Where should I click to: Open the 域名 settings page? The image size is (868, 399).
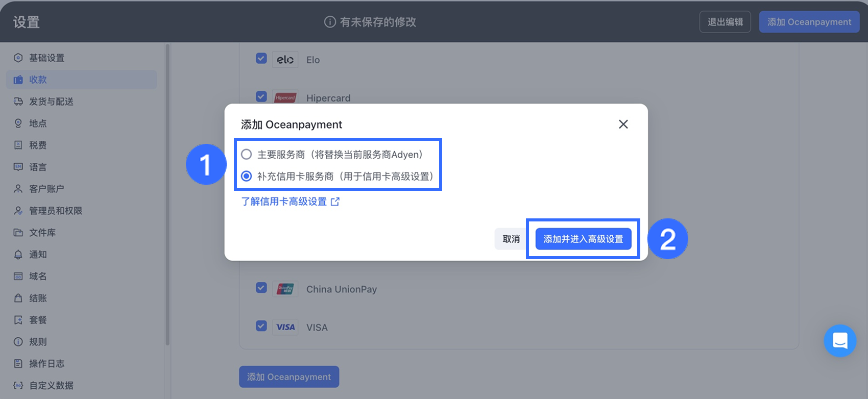click(x=82, y=276)
